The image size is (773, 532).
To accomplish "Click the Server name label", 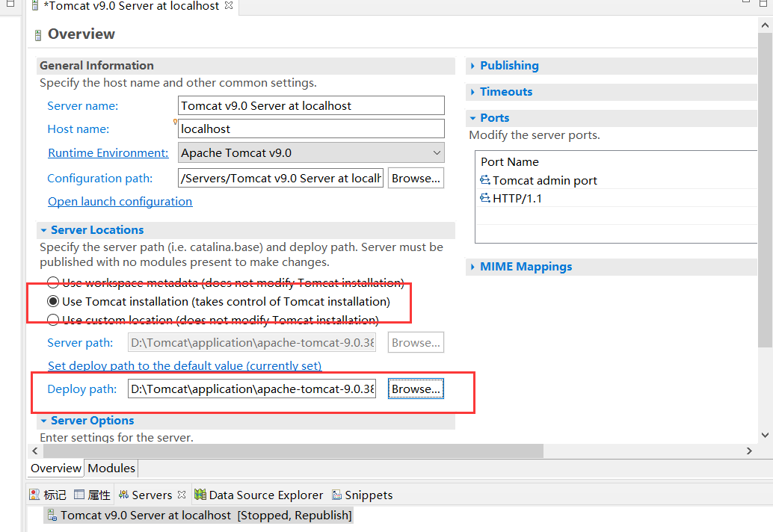I will pyautogui.click(x=82, y=105).
